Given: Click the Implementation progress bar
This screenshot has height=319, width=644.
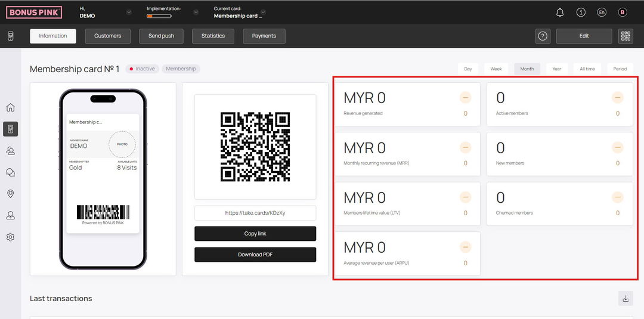Looking at the screenshot, I should pos(159,16).
